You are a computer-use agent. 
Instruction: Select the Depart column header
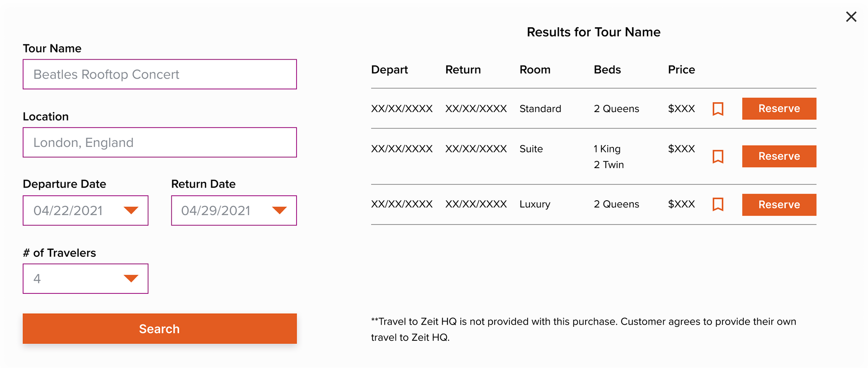coord(389,70)
